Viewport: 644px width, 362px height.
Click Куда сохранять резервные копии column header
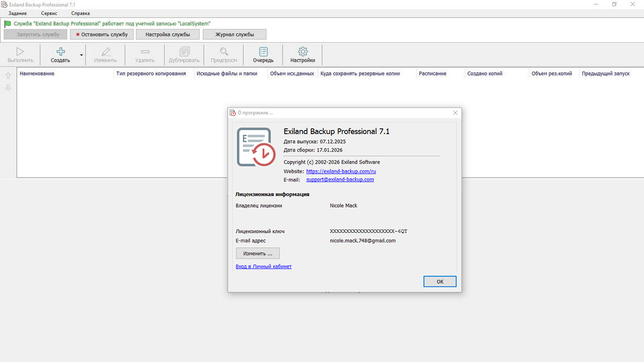(367, 73)
